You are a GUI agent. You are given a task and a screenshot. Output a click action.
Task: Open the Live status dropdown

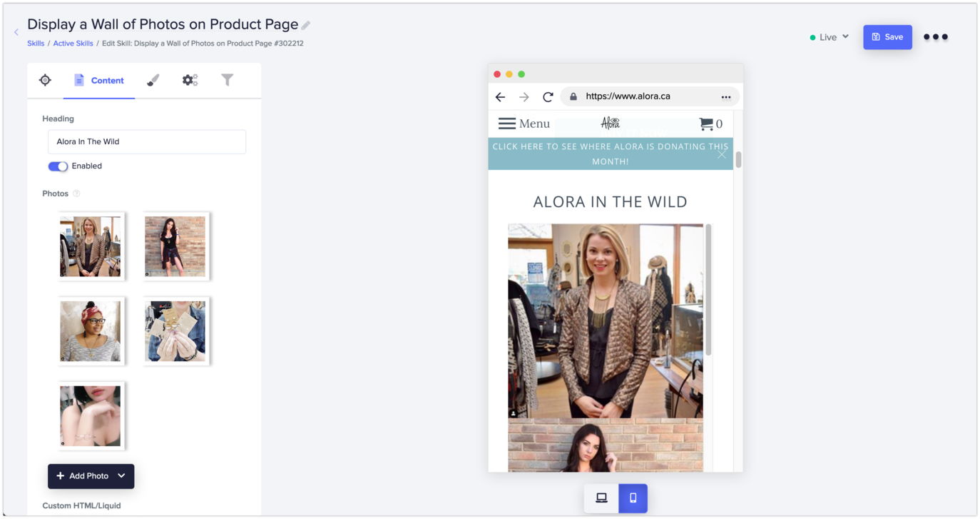(830, 36)
